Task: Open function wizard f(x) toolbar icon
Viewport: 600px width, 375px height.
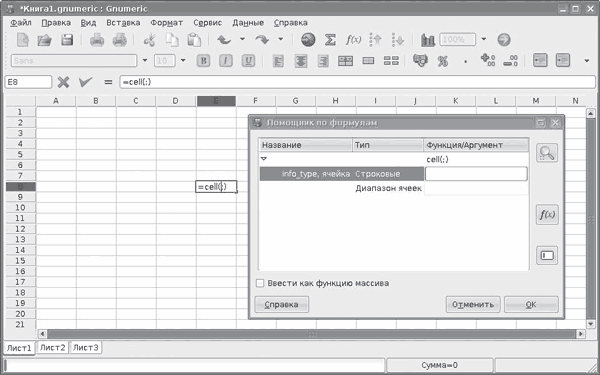Action: pyautogui.click(x=353, y=40)
